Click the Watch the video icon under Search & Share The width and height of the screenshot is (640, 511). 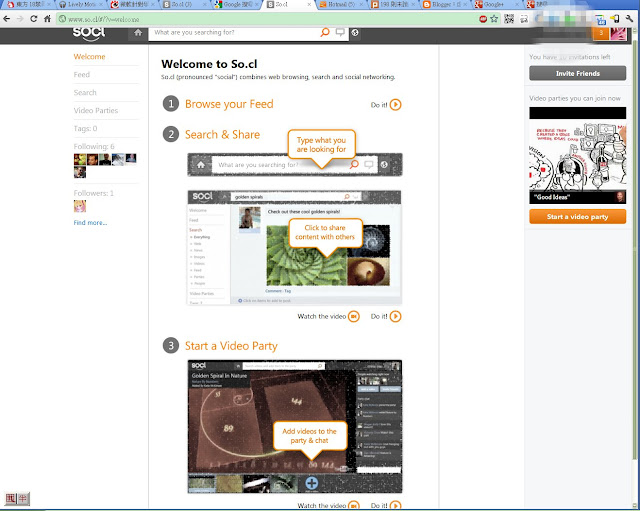[x=354, y=316]
